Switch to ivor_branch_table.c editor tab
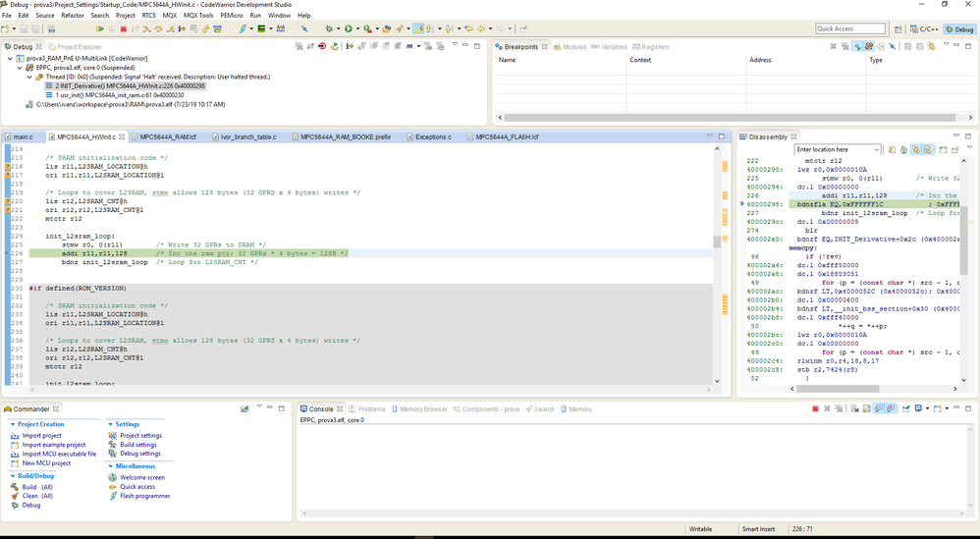The image size is (980, 539). 248,136
